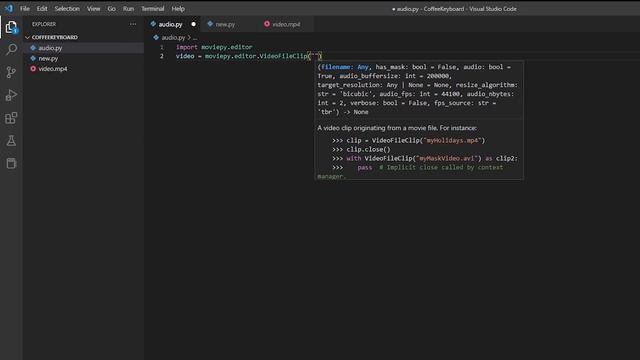Open Explorer more actions ellipsis
640x360 pixels.
coord(133,24)
